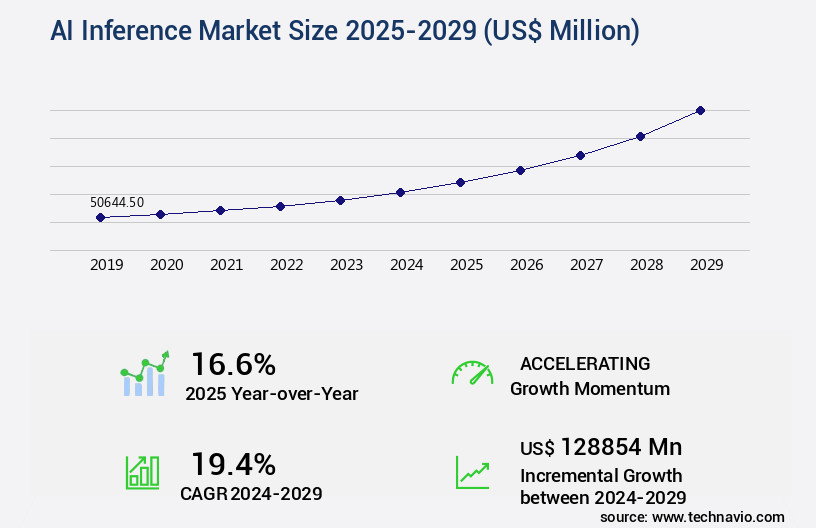This screenshot has width=816, height=528.
Task: Select the 2029 data point marker
Action: (700, 110)
